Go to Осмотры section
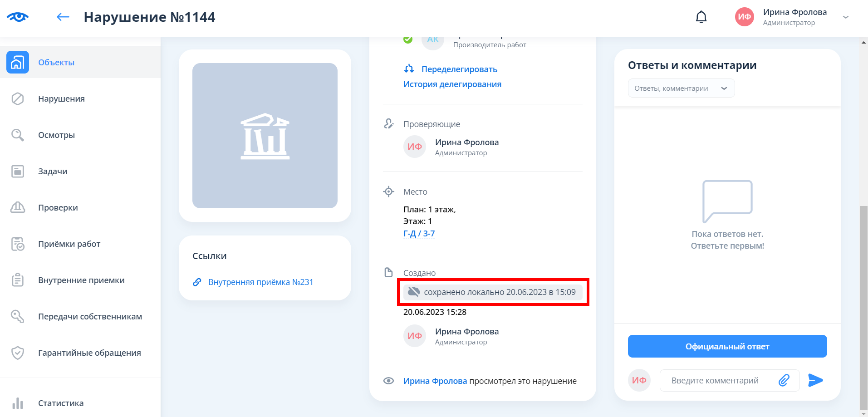868x417 pixels. point(56,135)
